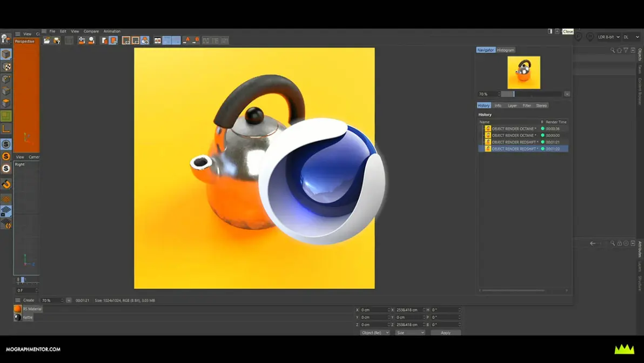Select the History tab

[484, 105]
